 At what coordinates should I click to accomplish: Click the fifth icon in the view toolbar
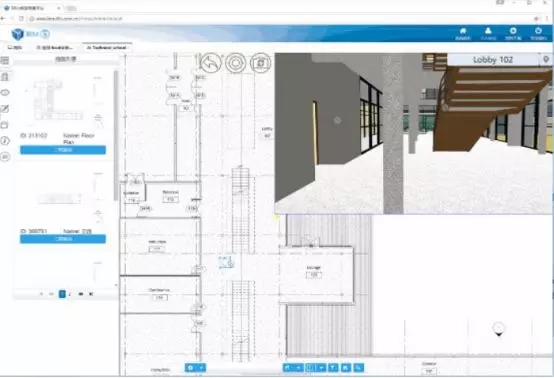[x=333, y=368]
